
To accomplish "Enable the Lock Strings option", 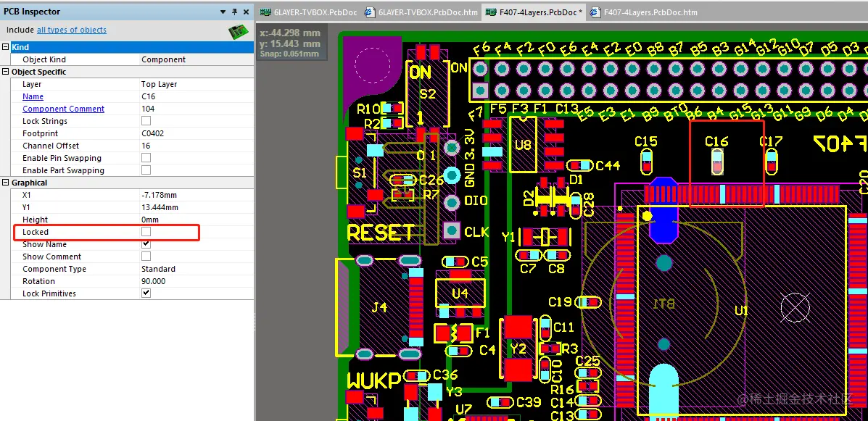I will 146,120.
